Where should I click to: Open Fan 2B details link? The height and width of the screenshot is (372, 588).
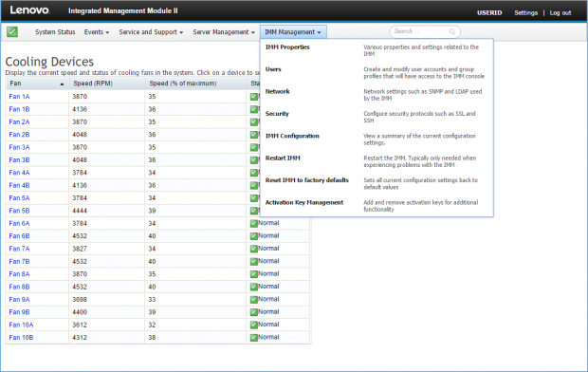point(19,135)
